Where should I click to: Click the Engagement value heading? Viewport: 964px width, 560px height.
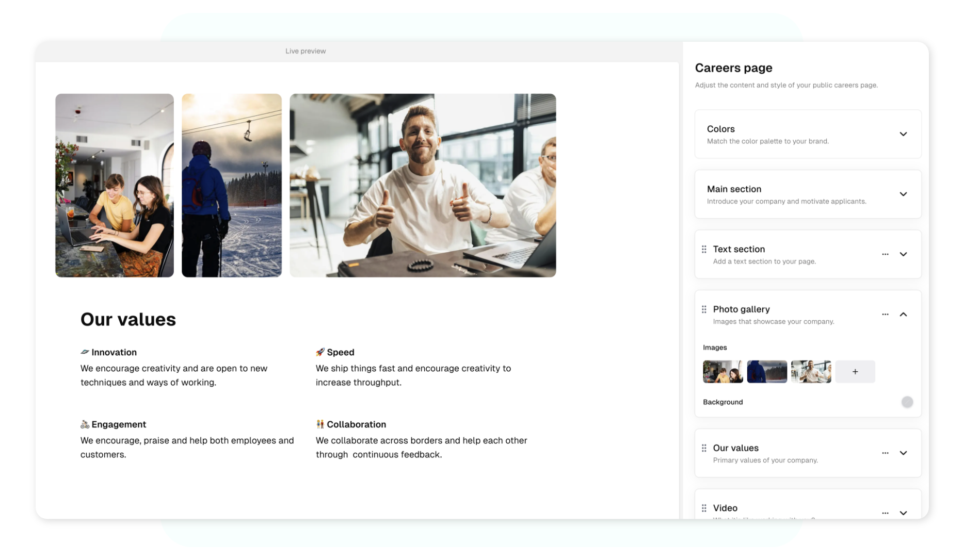(x=119, y=424)
